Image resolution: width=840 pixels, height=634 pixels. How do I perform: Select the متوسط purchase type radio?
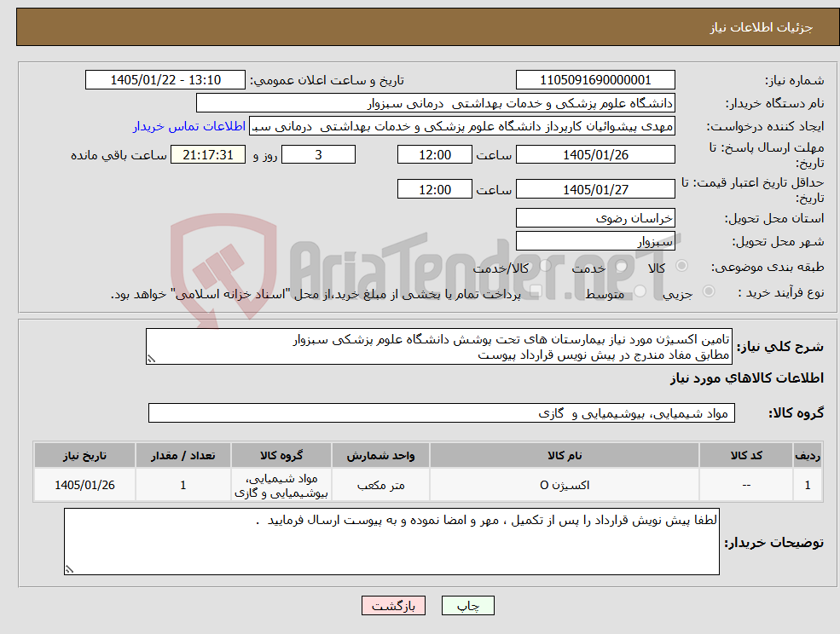(x=640, y=291)
